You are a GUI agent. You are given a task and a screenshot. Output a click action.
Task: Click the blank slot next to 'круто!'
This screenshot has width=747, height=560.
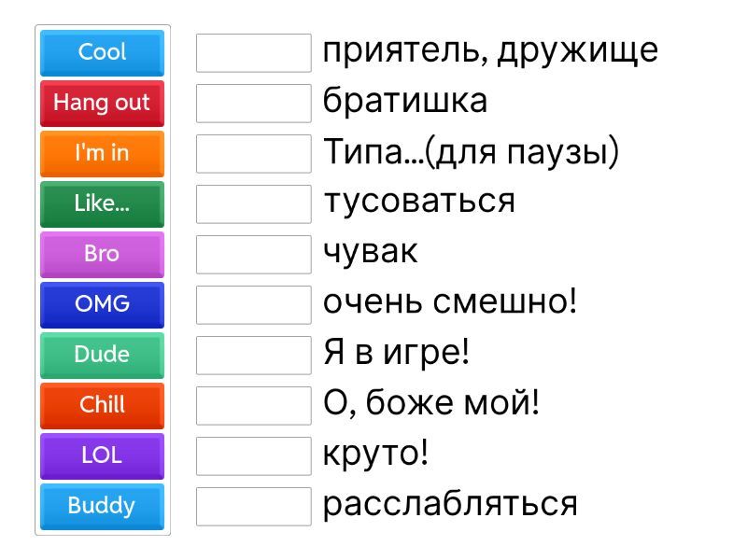pos(254,456)
